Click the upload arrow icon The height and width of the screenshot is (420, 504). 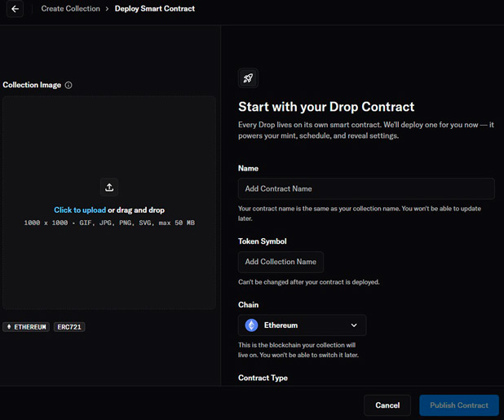click(109, 187)
